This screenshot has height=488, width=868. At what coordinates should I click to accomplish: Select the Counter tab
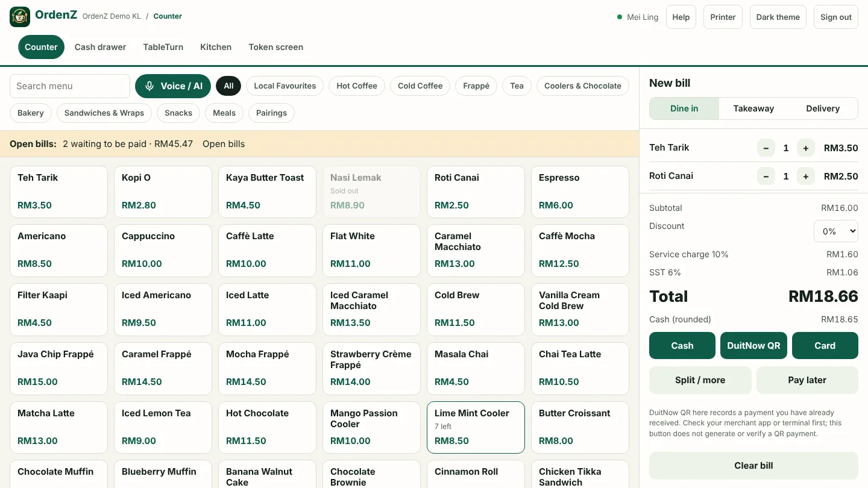[x=41, y=47]
